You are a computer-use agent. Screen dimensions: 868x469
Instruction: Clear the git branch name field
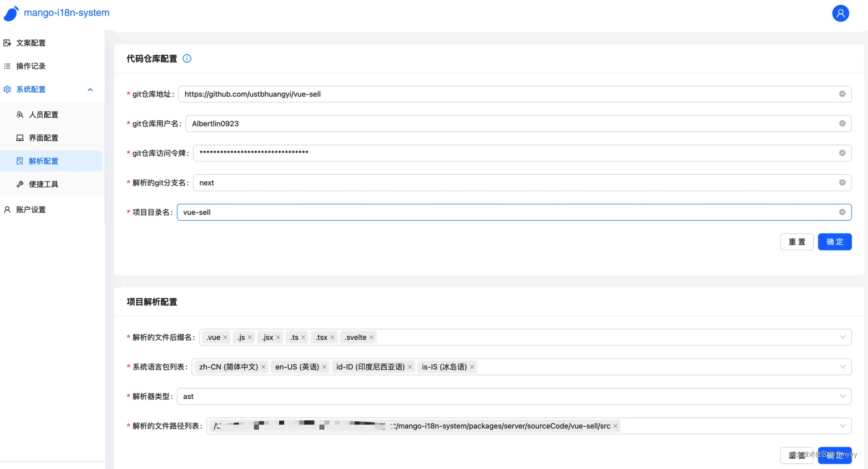pyautogui.click(x=842, y=182)
